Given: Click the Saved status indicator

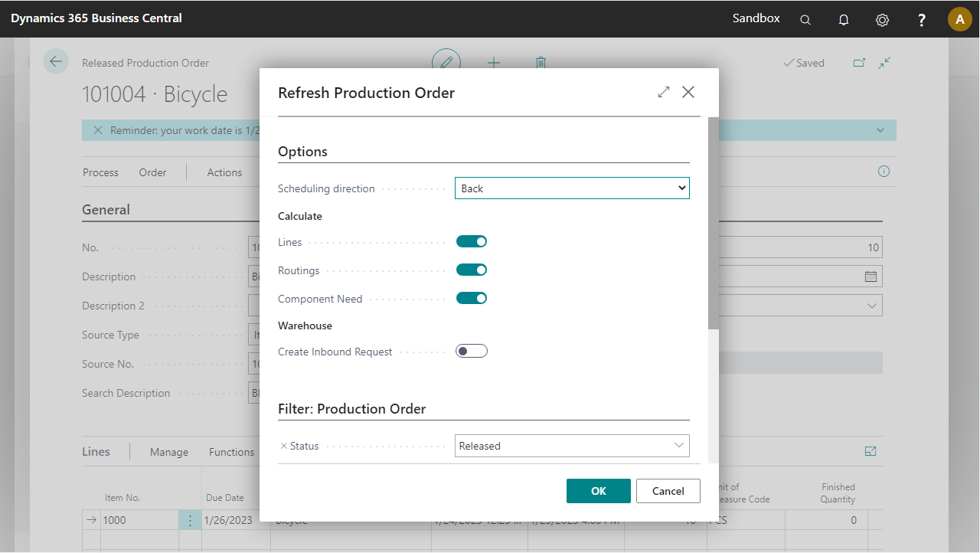Looking at the screenshot, I should (x=804, y=63).
